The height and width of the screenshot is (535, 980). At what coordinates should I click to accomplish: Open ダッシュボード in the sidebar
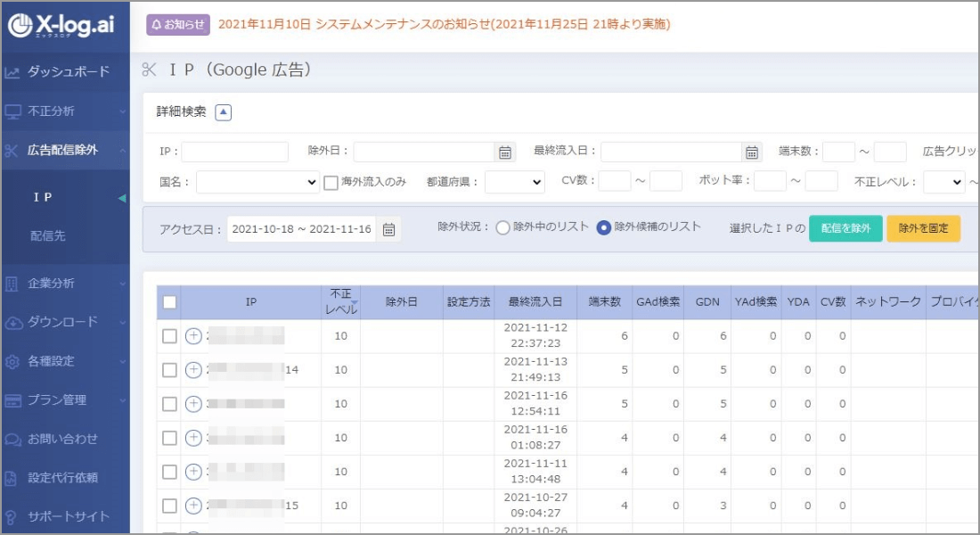(68, 72)
